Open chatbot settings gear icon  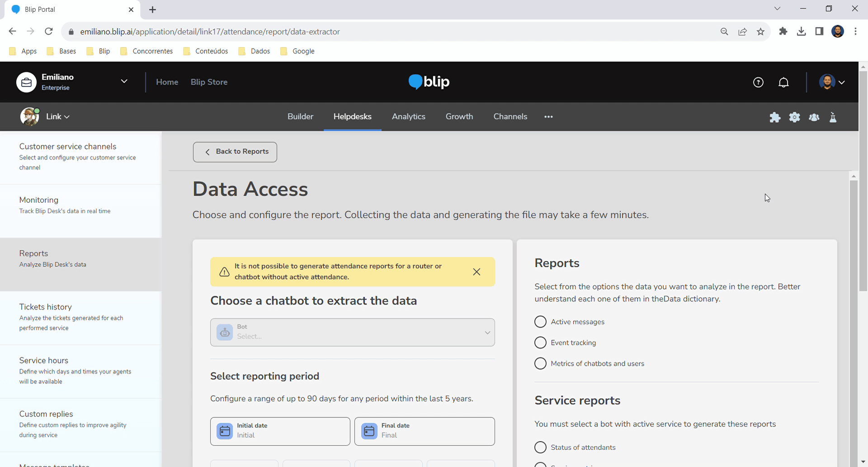tap(794, 117)
